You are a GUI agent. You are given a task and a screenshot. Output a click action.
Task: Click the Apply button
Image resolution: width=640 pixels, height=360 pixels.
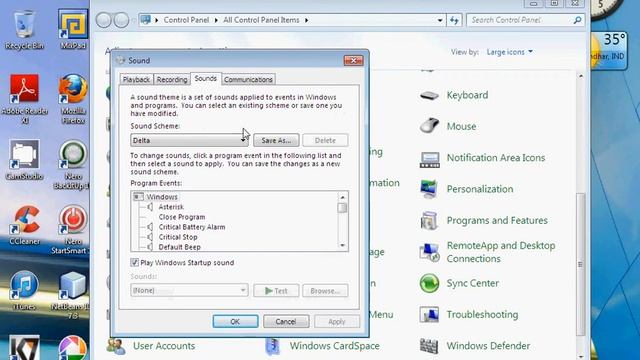(x=337, y=322)
